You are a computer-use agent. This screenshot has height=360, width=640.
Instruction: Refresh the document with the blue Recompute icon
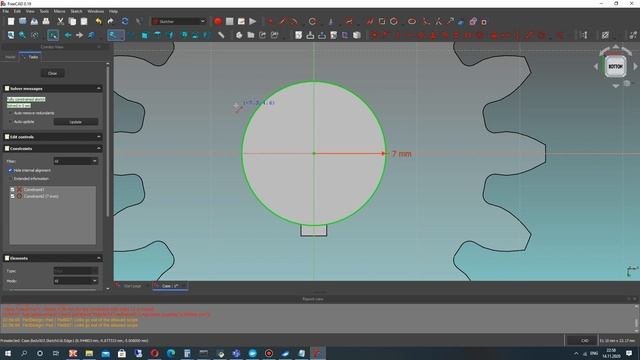tap(125, 21)
